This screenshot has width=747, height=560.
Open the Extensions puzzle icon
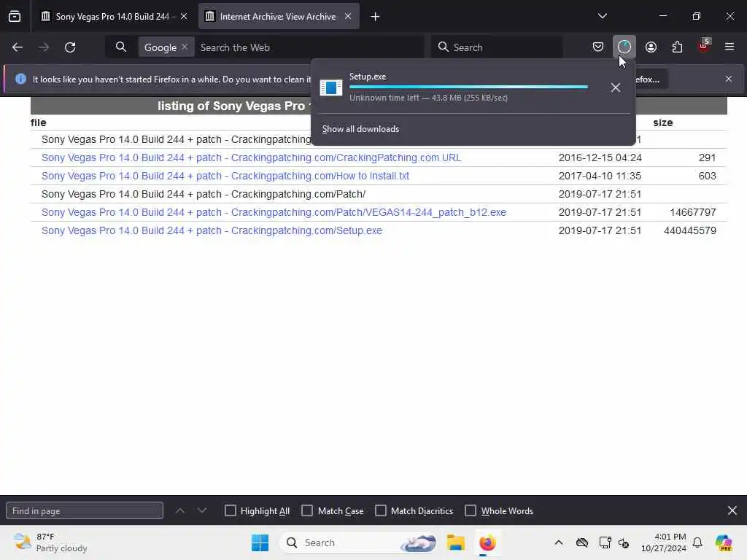point(677,47)
